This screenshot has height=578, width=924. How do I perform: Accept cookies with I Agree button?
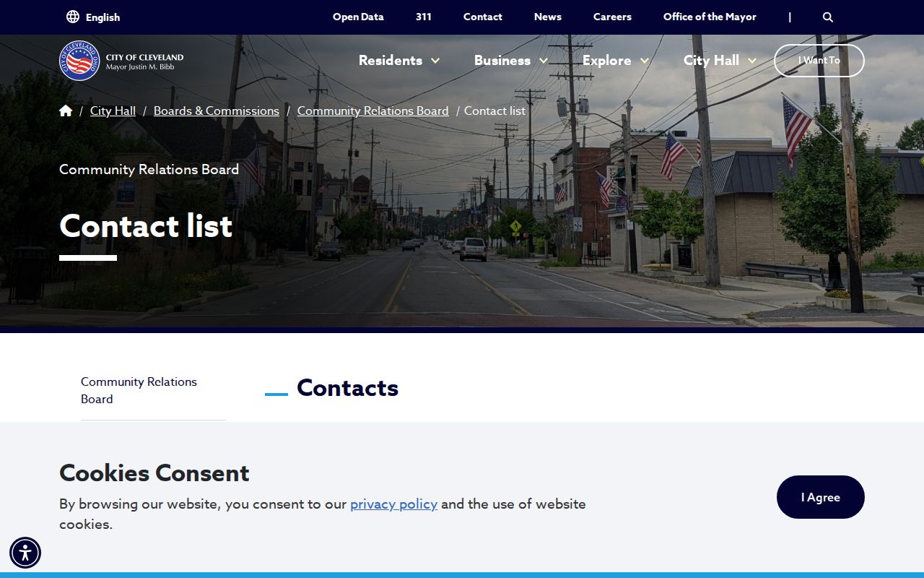point(821,497)
